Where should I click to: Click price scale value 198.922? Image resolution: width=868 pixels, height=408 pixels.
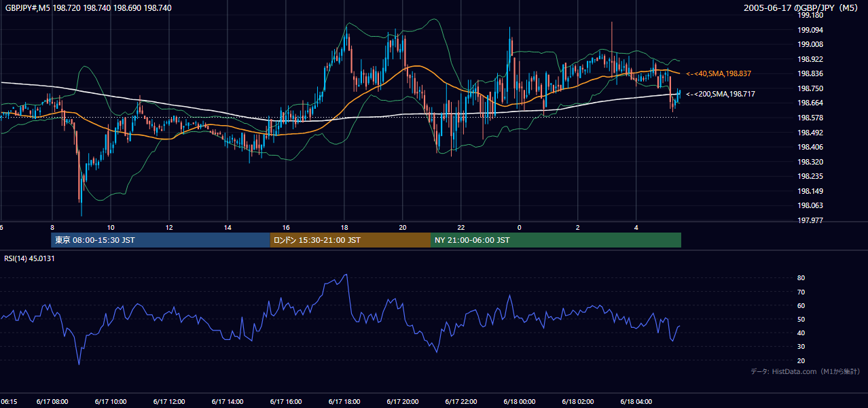coord(810,59)
